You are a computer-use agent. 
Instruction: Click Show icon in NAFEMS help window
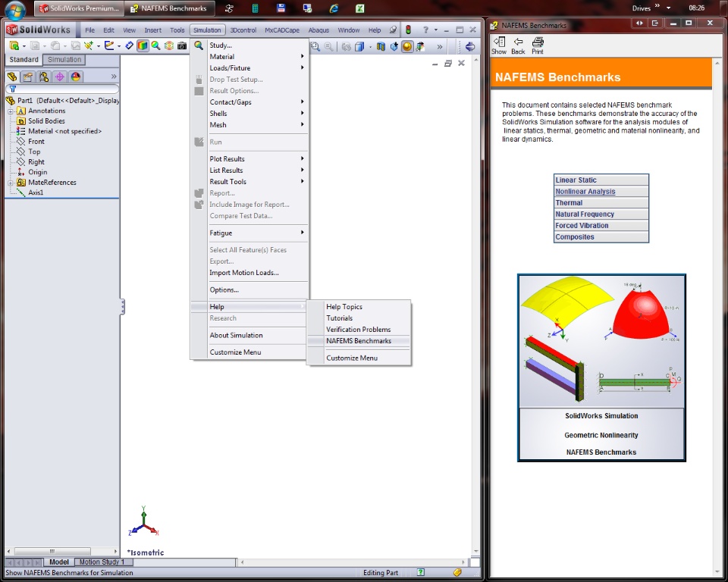499,45
